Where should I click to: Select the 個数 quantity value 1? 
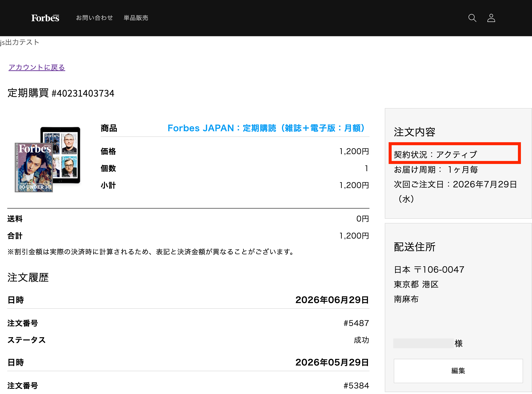[x=367, y=168]
